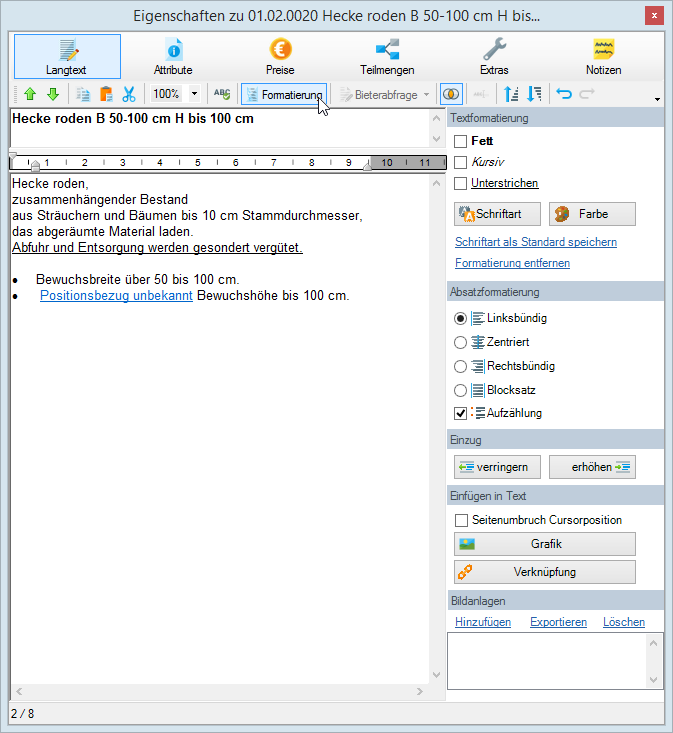Enable the Unterstrichen checkbox
This screenshot has width=673, height=733.
click(x=460, y=183)
